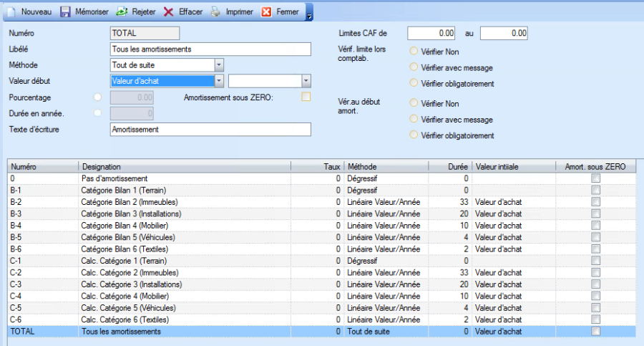The image size is (644, 346).
Task: Click the Nouveau document icon
Action: tap(12, 12)
